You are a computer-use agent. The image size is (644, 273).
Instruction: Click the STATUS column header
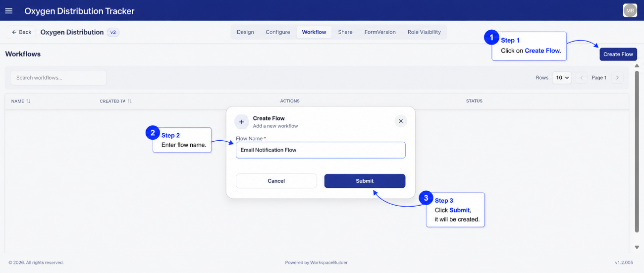pyautogui.click(x=474, y=101)
